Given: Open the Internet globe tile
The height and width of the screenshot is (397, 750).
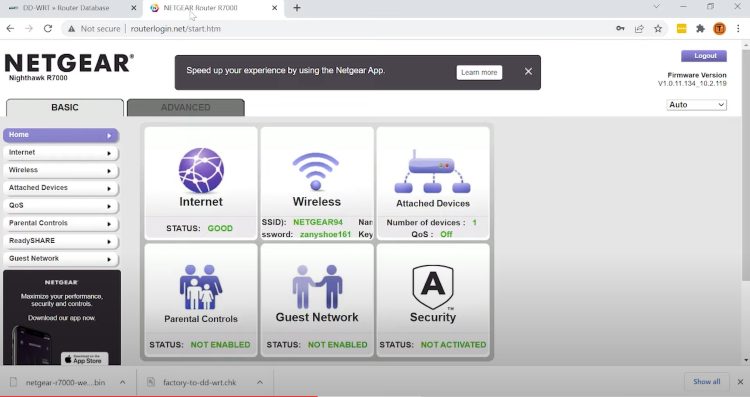Looking at the screenshot, I should 201,183.
